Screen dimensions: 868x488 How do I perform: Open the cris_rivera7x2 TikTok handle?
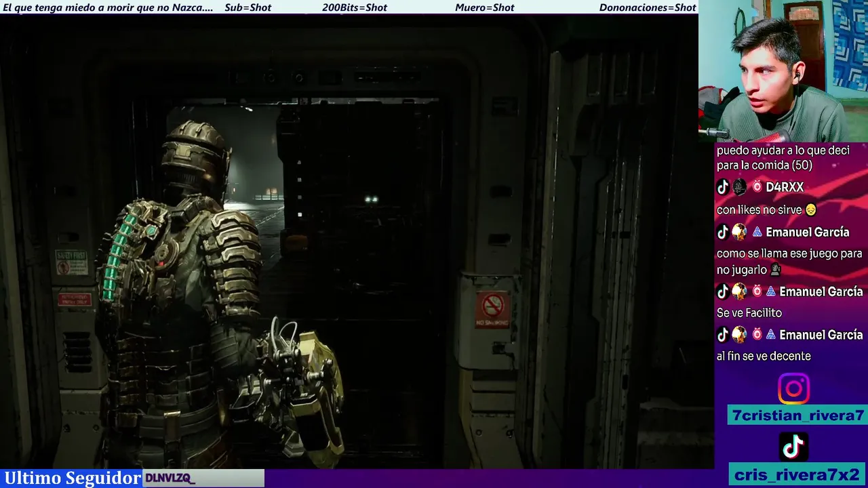coord(797,474)
